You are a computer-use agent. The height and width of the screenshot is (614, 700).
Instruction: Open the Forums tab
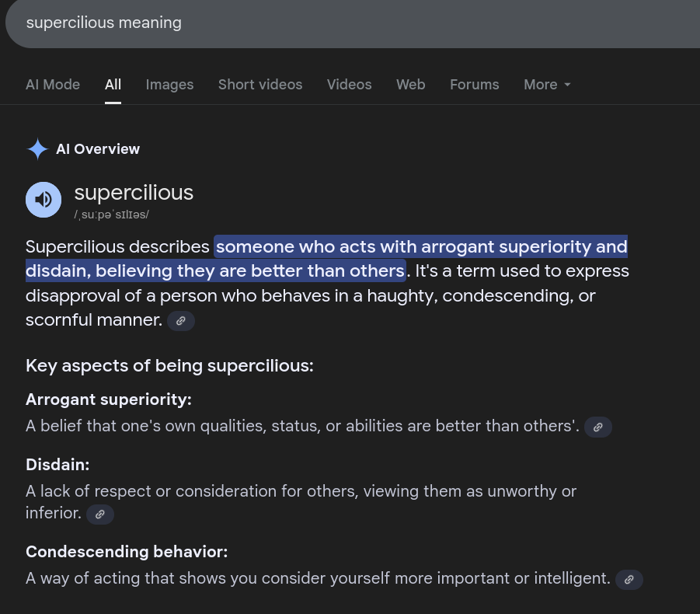(x=475, y=85)
